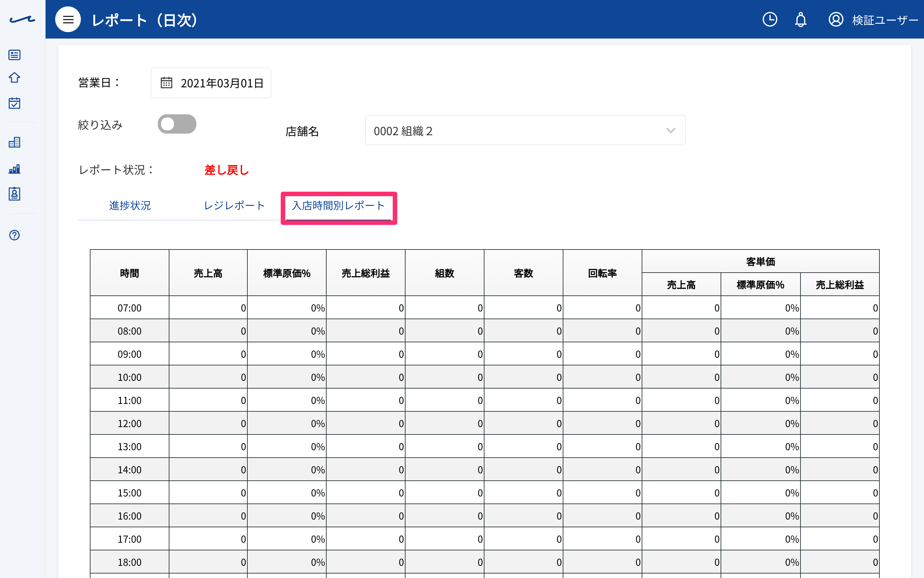Click the 17:00 time row cell
Screen dimensions: 924x578
129,539
